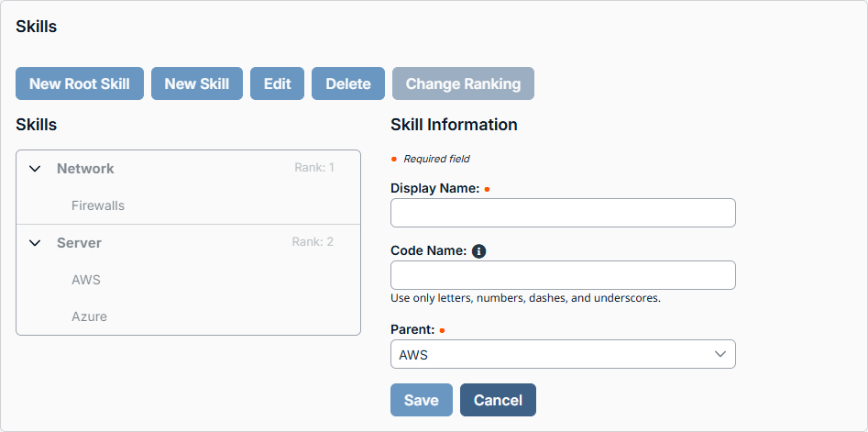This screenshot has height=432, width=868.
Task: Select the Firewalls skill in tree
Action: pyautogui.click(x=98, y=205)
